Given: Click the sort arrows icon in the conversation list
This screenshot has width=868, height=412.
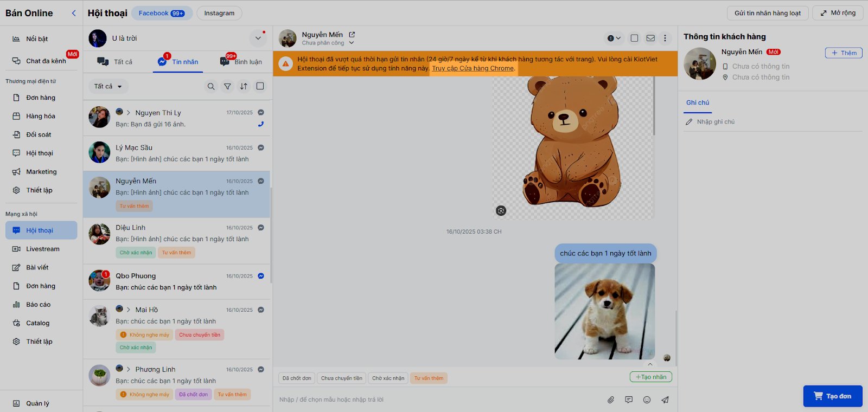Looking at the screenshot, I should (244, 86).
